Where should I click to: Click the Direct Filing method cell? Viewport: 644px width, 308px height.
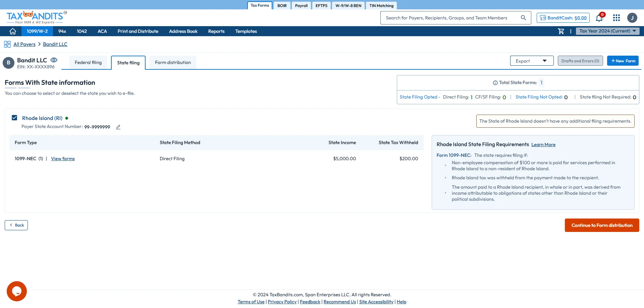[x=172, y=159]
